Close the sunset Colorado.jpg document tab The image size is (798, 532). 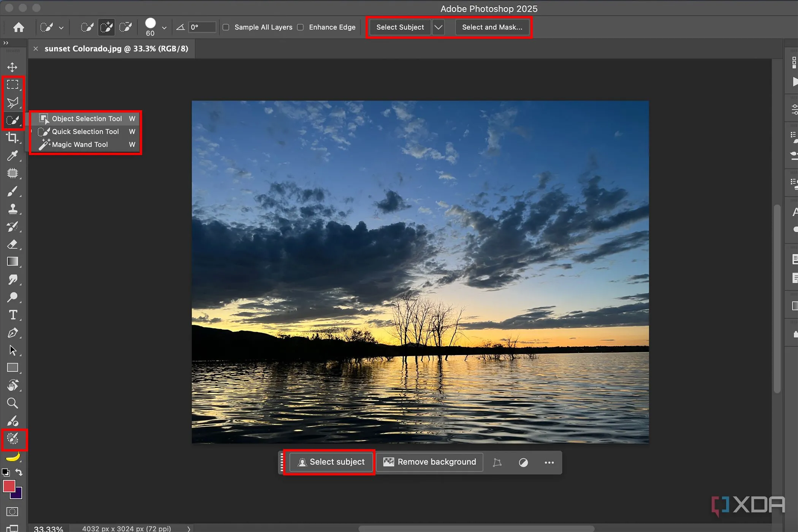coord(36,49)
